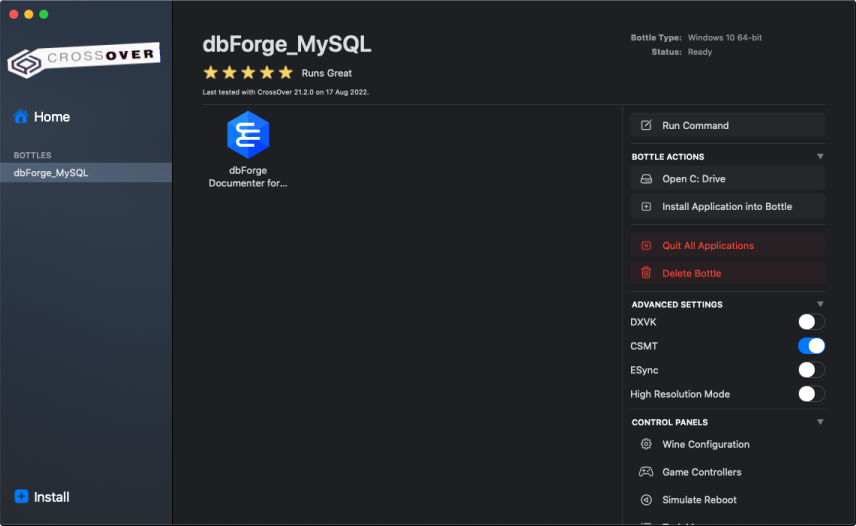This screenshot has width=856, height=526.
Task: Click the Delete Bottle button
Action: [727, 273]
